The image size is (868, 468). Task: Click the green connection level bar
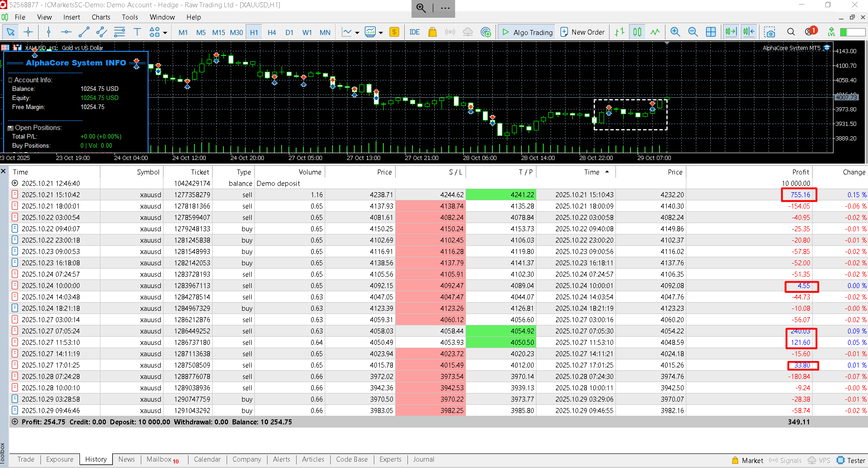852,32
